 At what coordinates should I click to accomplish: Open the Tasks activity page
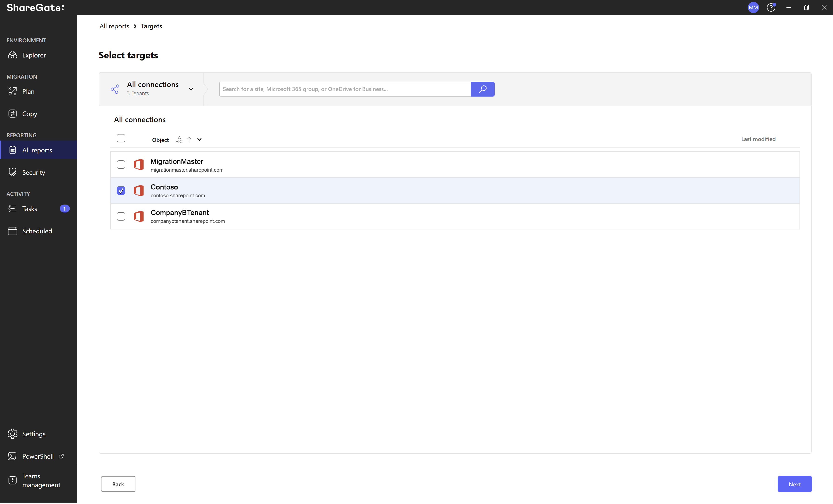[39, 208]
